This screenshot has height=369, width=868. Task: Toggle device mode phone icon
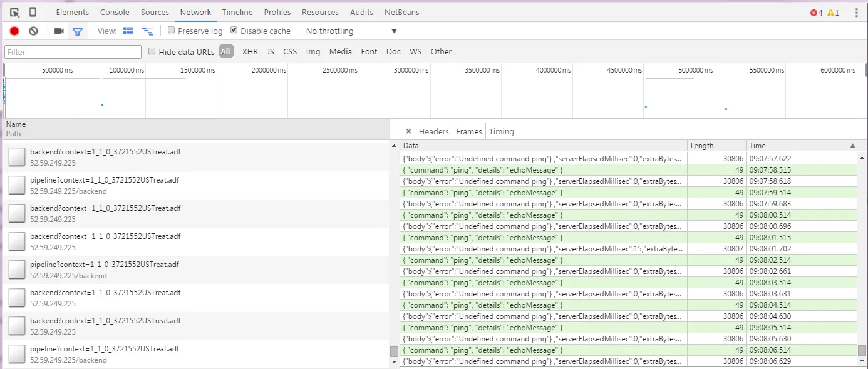33,12
